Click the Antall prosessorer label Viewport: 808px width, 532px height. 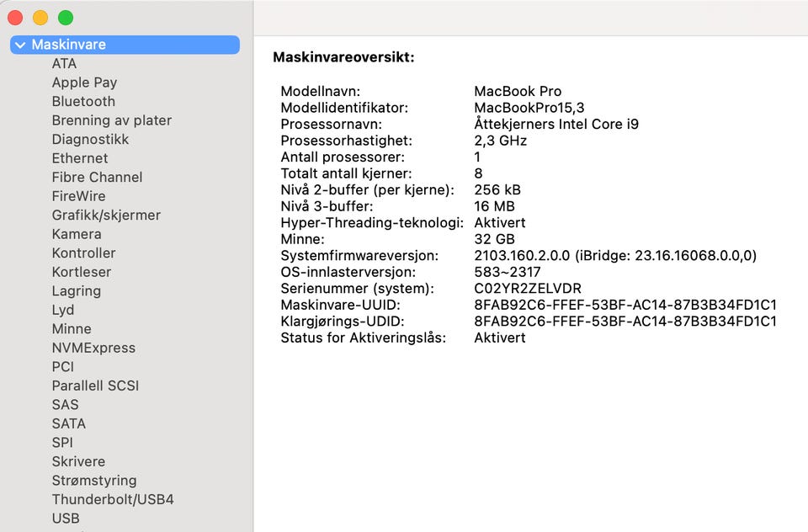(343, 157)
